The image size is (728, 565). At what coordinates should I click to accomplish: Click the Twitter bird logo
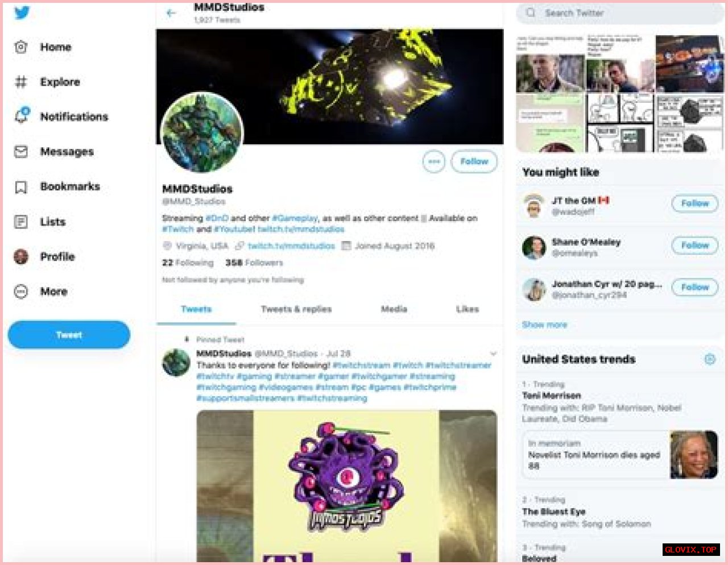click(22, 12)
